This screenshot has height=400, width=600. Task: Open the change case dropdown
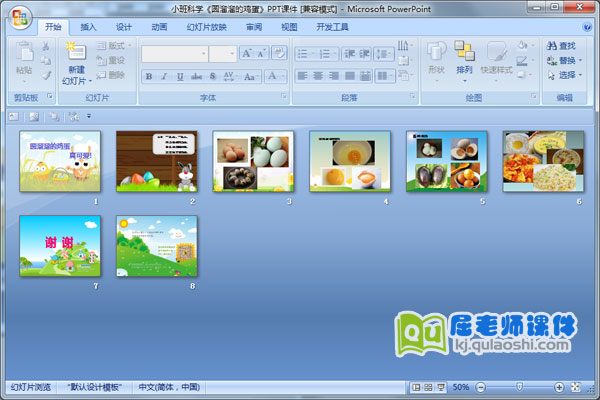point(251,77)
